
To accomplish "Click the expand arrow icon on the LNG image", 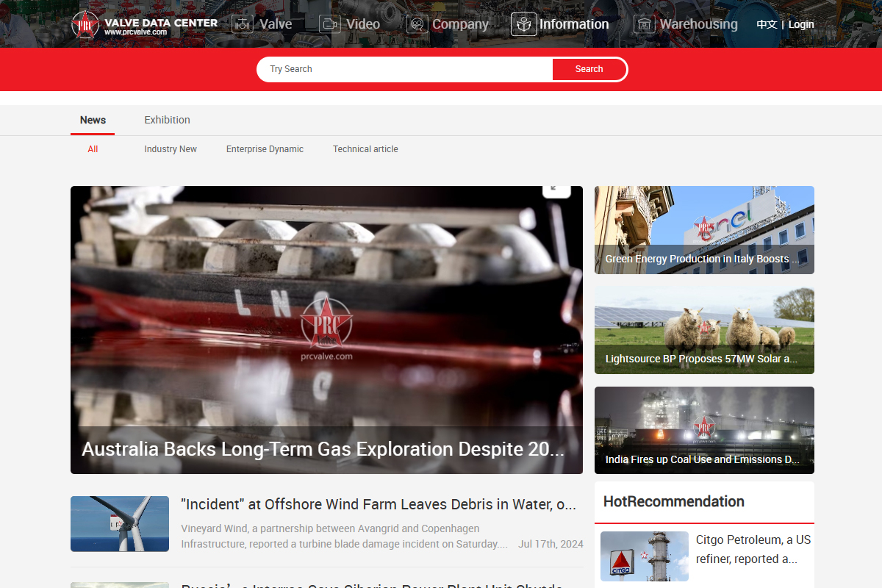I will click(556, 190).
